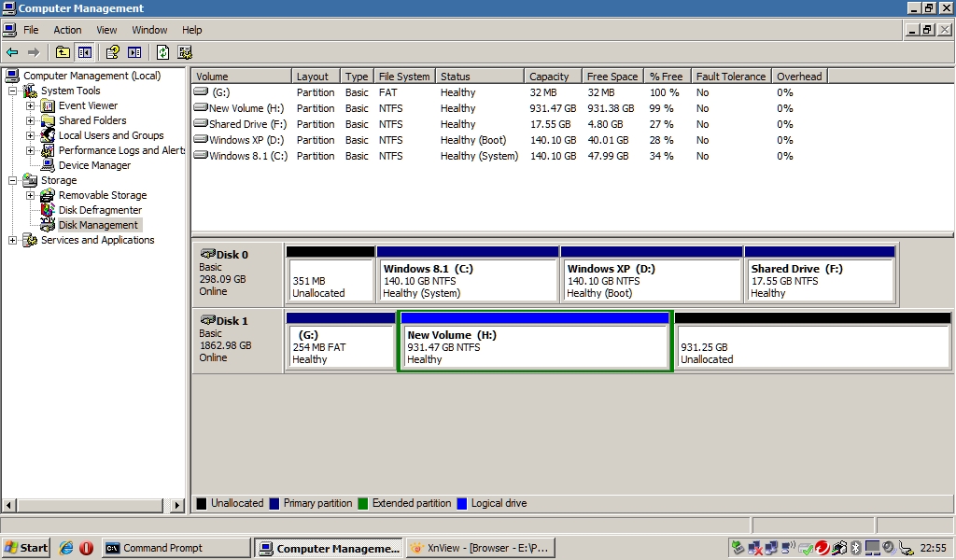Select Computer Management (Local) root node

pyautogui.click(x=92, y=76)
